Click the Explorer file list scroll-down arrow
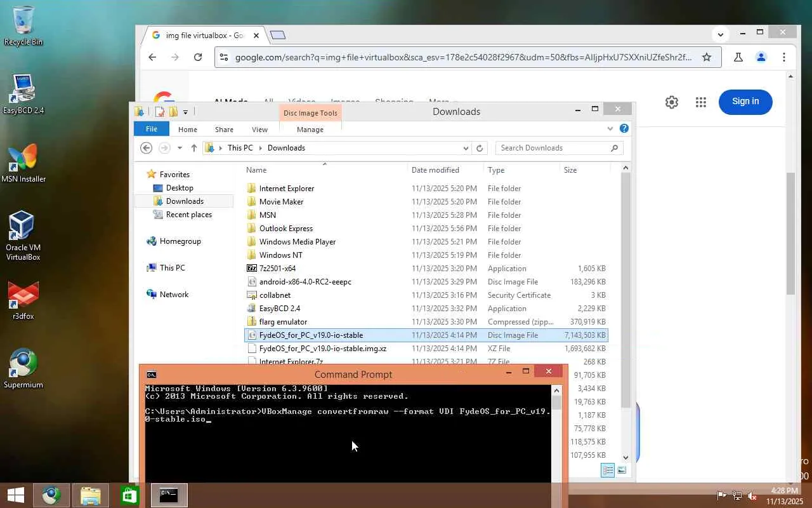The width and height of the screenshot is (812, 508). pos(625,457)
